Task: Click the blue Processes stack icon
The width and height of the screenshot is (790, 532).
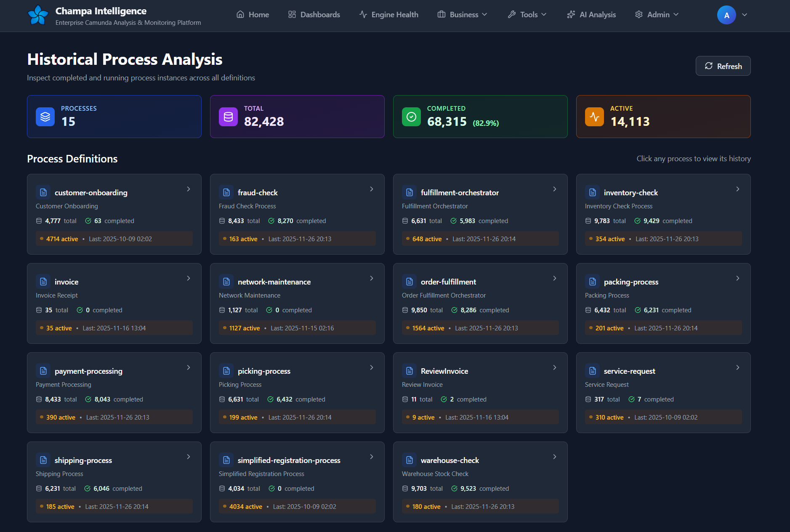Action: [45, 117]
